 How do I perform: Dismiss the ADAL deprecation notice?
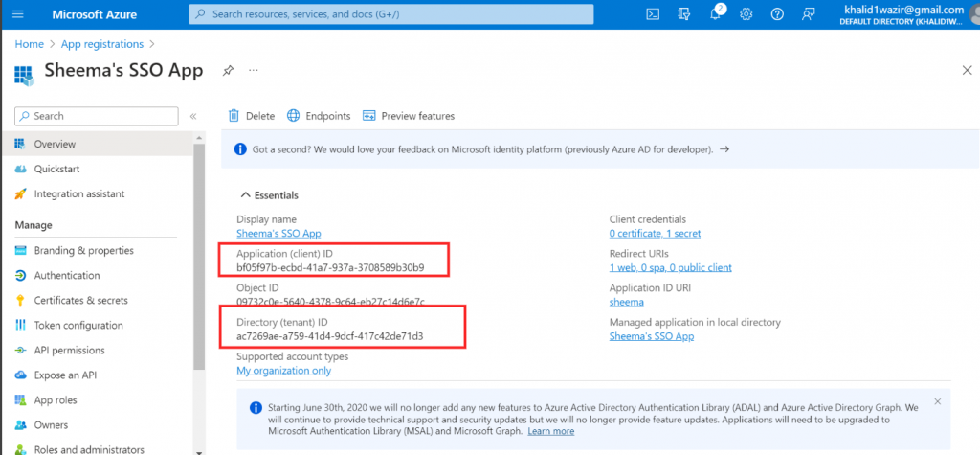point(937,401)
